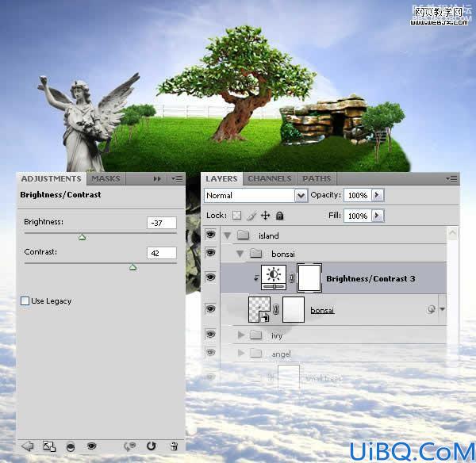Select the ivy group folder icon

256,335
